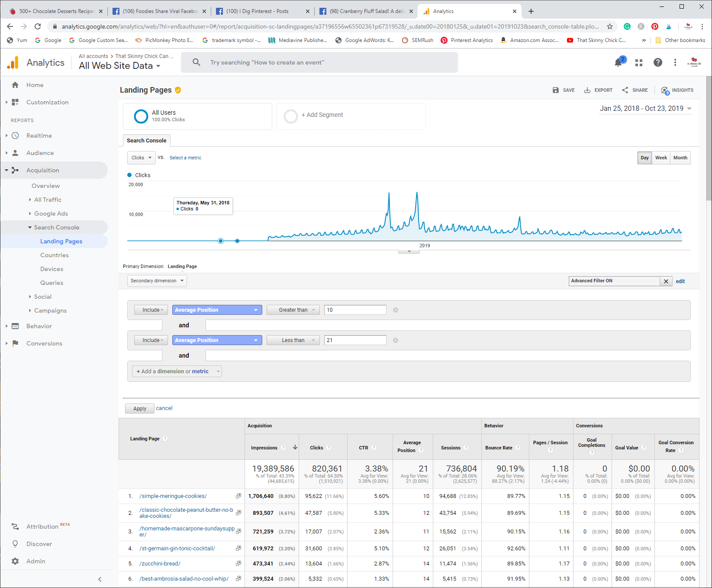
Task: Click the Home icon in sidebar
Action: coord(15,85)
